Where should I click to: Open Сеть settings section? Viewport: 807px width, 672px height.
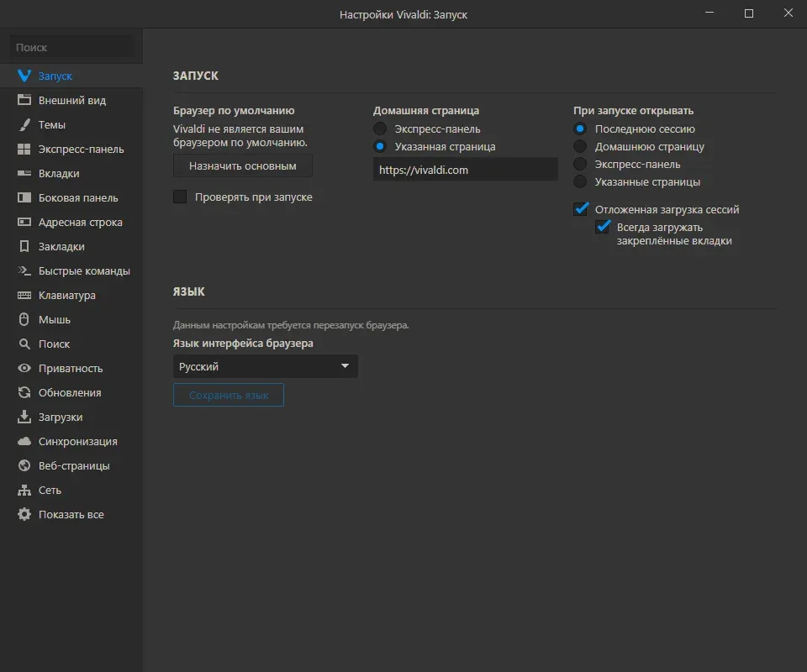(x=71, y=490)
